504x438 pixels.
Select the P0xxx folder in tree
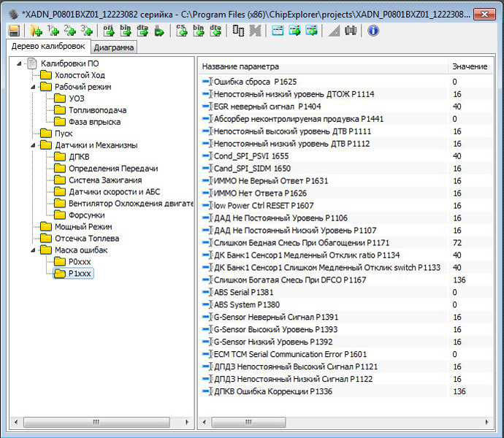[79, 262]
